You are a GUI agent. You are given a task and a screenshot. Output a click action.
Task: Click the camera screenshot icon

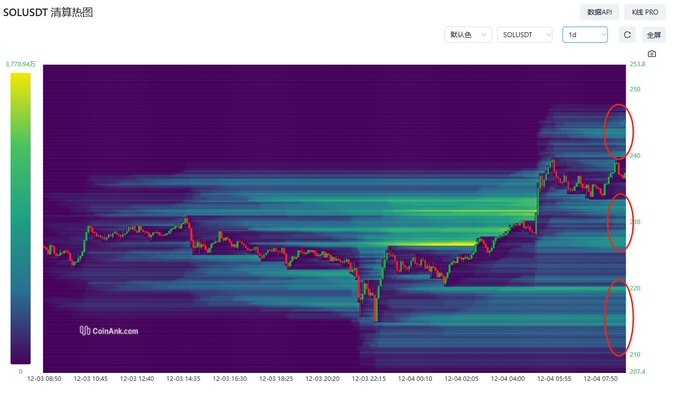point(652,54)
